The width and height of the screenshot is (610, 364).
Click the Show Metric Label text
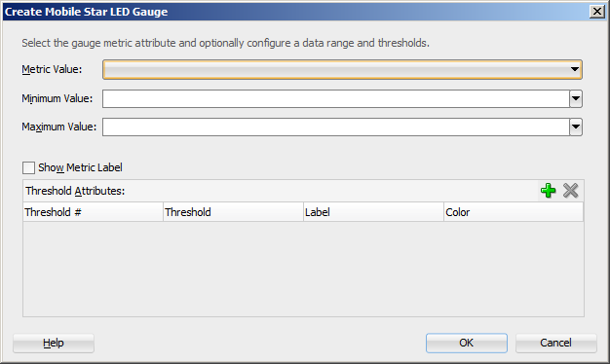click(x=80, y=167)
